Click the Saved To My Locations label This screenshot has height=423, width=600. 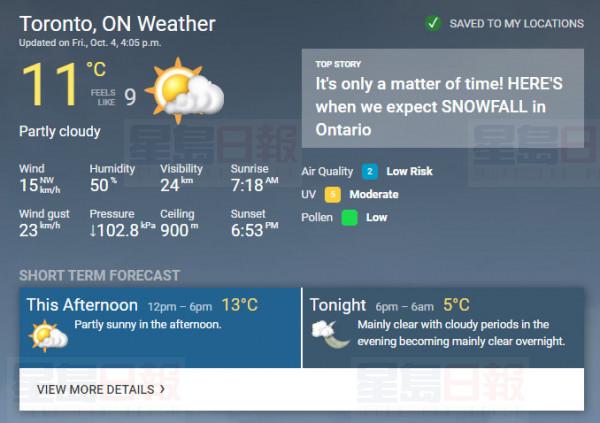(x=516, y=23)
